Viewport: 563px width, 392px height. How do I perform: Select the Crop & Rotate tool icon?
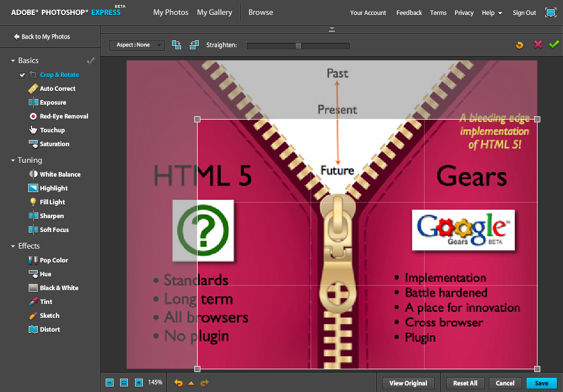coord(33,75)
